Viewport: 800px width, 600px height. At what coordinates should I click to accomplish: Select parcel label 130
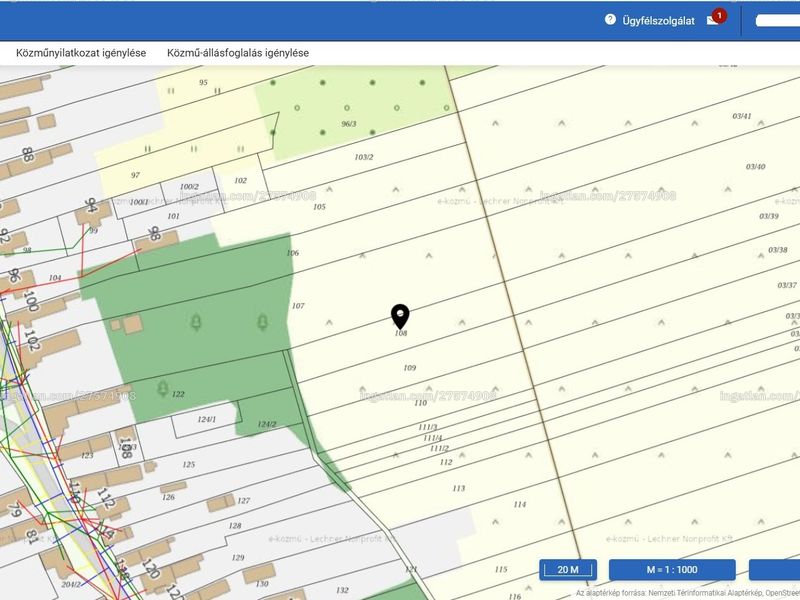(262, 584)
